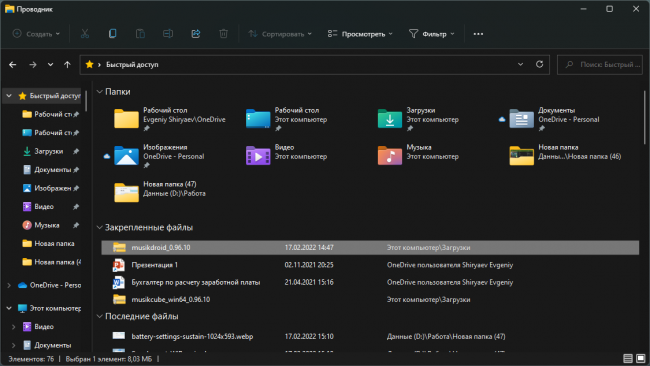The width and height of the screenshot is (650, 366).
Task: Expand the address bar history dropdown
Action: coord(520,64)
